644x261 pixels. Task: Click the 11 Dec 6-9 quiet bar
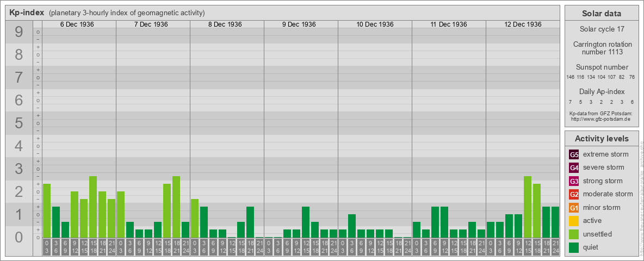435,222
